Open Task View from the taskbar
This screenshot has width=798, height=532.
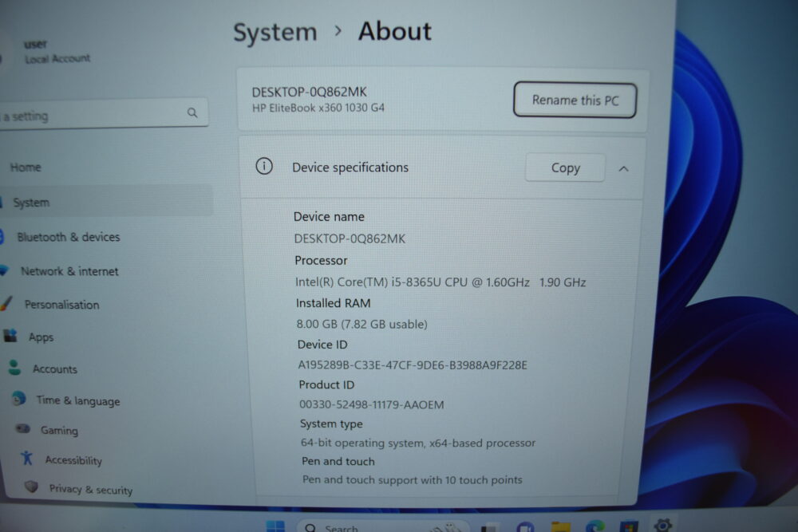click(488, 527)
